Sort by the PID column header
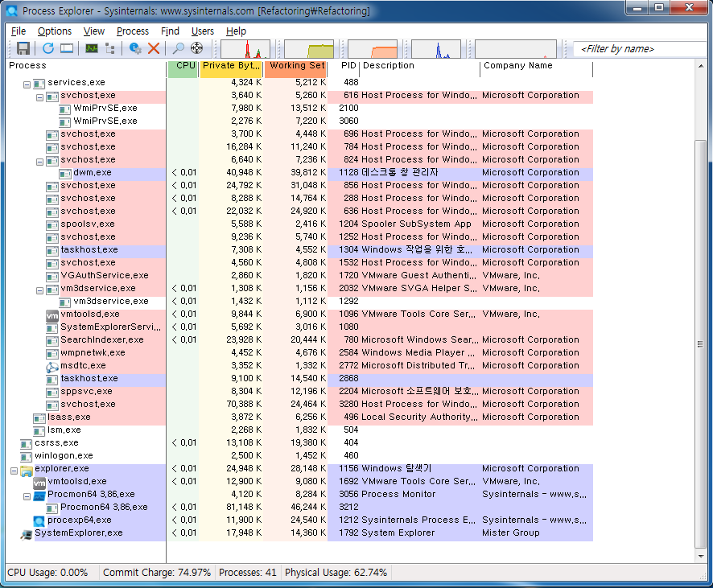This screenshot has width=713, height=588. point(344,65)
